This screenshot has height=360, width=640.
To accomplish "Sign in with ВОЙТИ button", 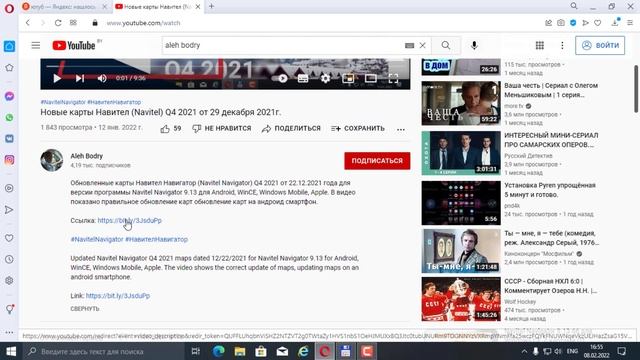I will click(600, 45).
